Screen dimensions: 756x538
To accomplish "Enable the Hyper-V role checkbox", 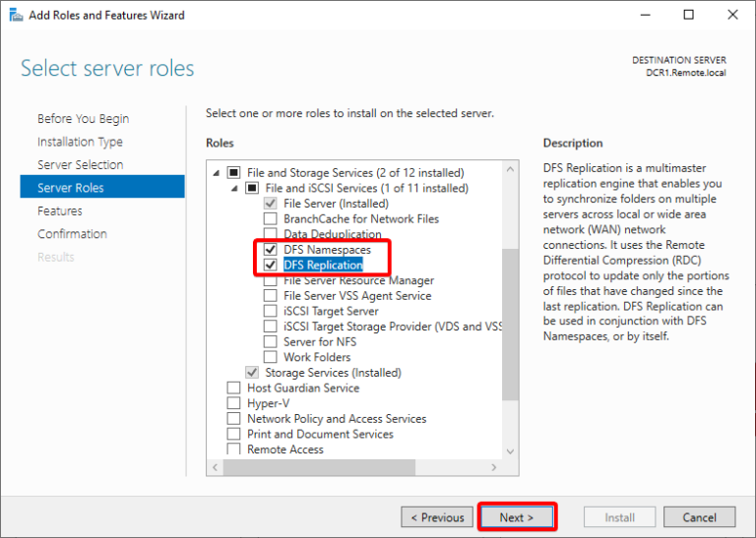I will point(233,403).
